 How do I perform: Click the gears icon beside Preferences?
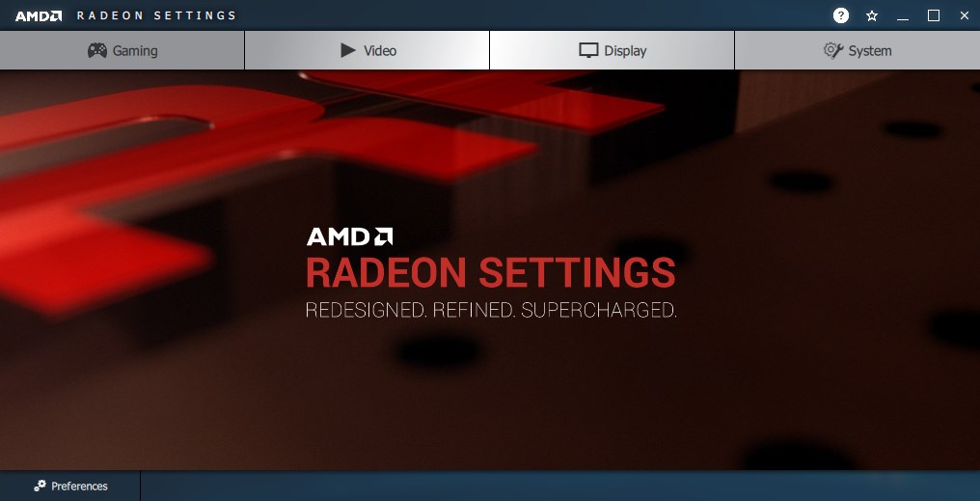40,486
